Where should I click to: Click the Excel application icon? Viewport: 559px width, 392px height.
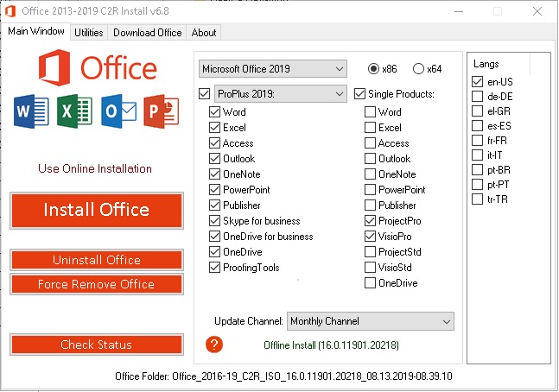pyautogui.click(x=74, y=111)
